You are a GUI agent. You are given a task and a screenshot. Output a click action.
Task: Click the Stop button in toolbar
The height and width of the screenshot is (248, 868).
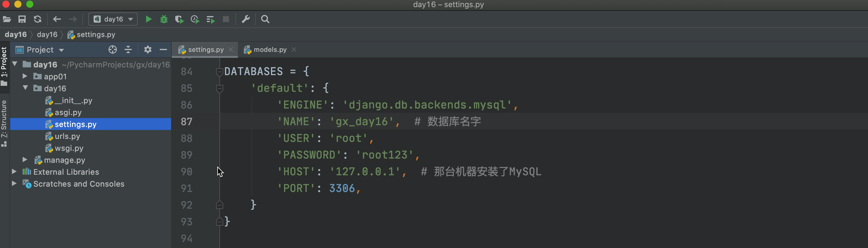[x=226, y=19]
